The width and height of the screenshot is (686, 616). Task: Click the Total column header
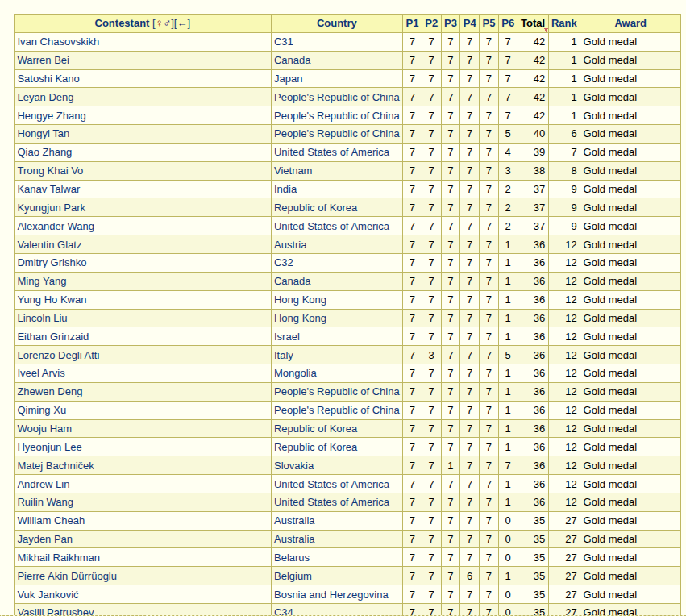pyautogui.click(x=533, y=23)
